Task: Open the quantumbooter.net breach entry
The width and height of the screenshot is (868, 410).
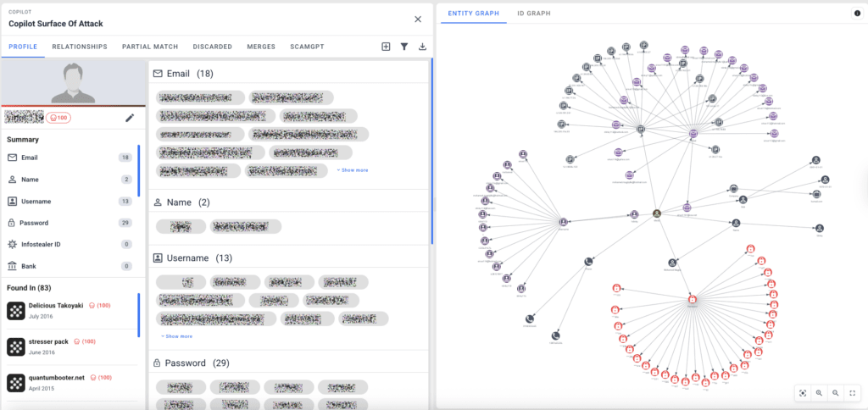Action: tap(57, 378)
